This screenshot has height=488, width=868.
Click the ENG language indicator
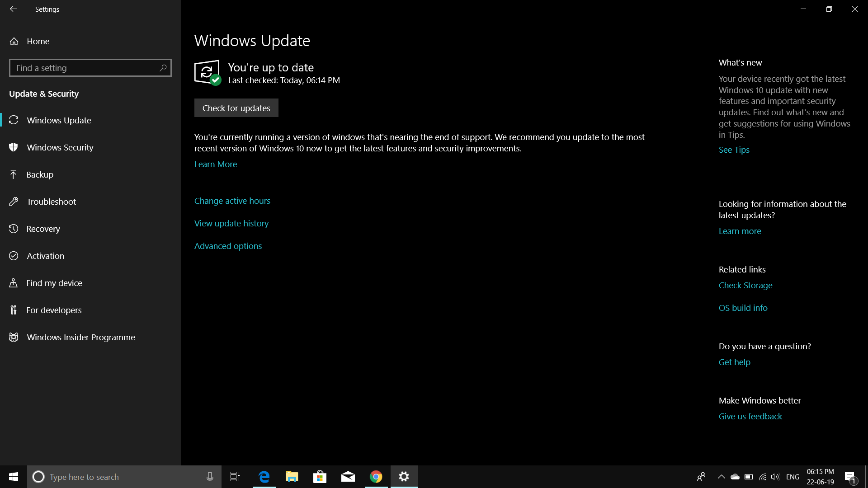click(x=793, y=477)
